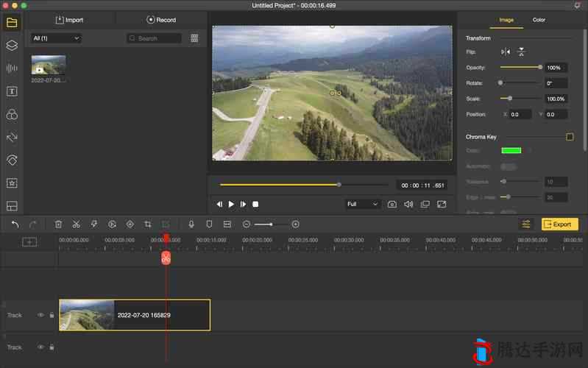Viewport: 588px width, 368px height.
Task: Select the Crop tool in toolbar
Action: 148,224
